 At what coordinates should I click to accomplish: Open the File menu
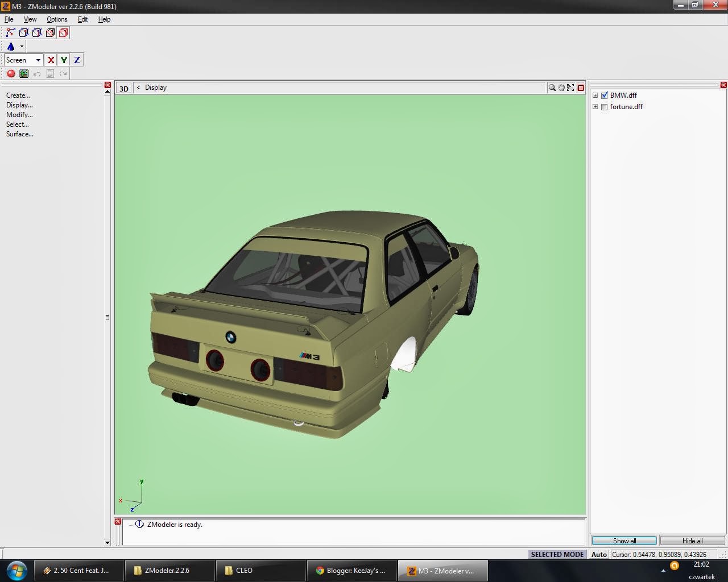[9, 19]
